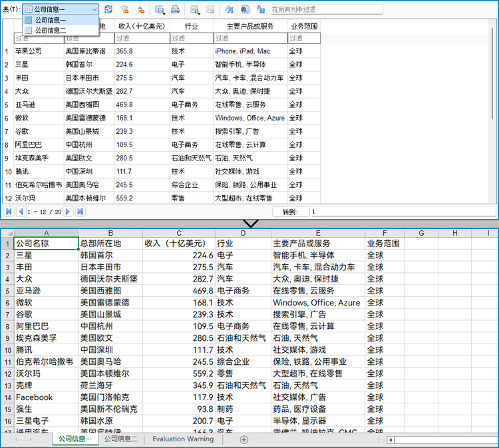
Task: Select 韩国水原 cell in spreadsheet
Action: [x=110, y=421]
